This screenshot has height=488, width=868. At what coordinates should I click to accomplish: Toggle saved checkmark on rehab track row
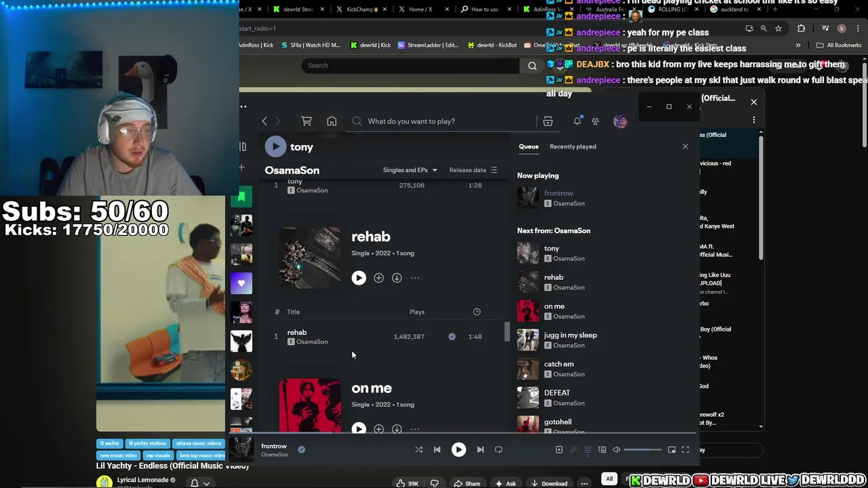coord(452,336)
